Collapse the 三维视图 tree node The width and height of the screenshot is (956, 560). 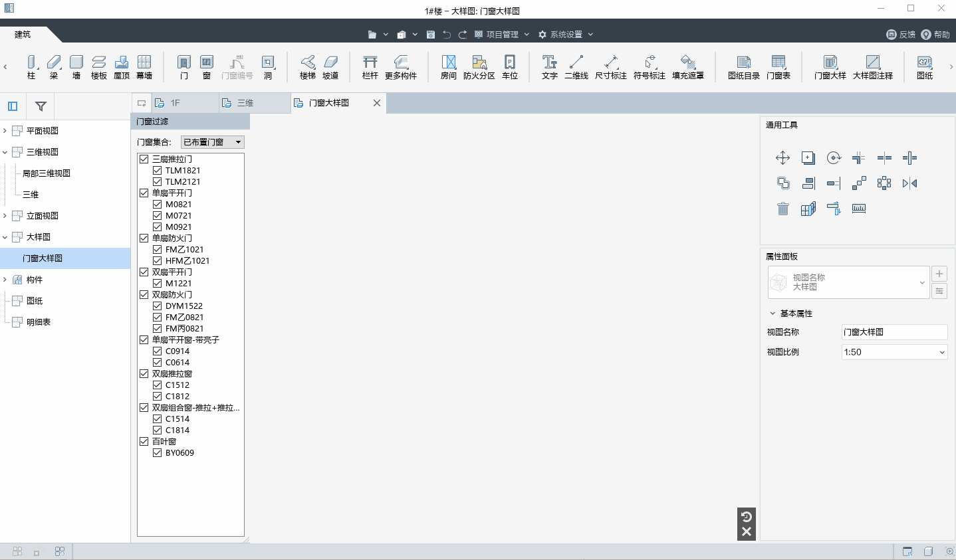[x=5, y=152]
